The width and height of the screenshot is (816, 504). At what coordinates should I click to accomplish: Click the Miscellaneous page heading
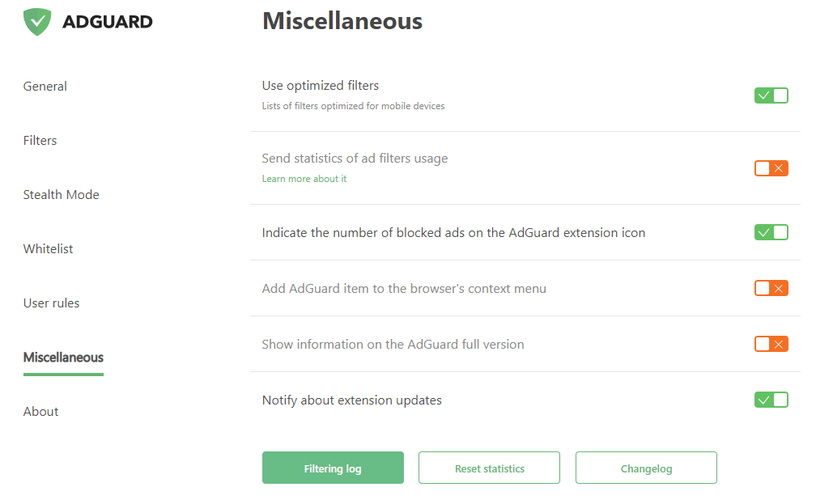342,21
